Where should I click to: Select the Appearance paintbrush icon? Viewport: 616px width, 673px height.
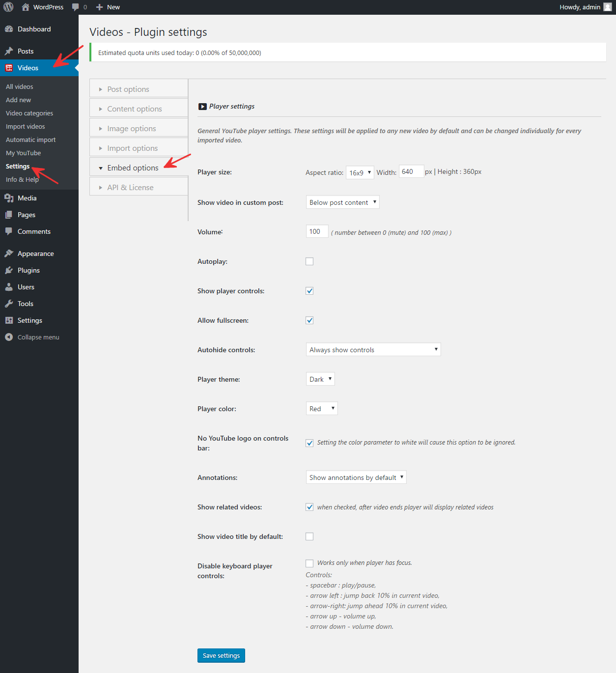tap(9, 253)
